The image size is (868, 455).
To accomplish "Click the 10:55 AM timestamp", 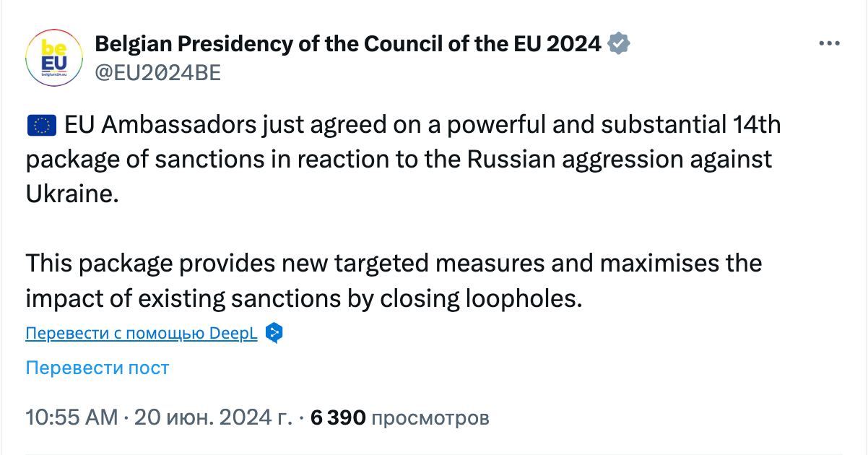I will pos(71,417).
